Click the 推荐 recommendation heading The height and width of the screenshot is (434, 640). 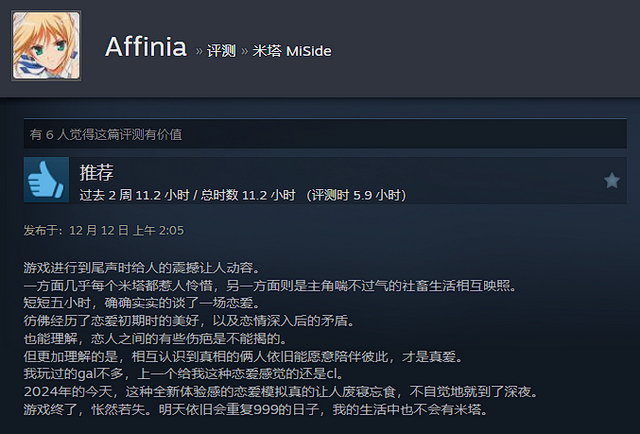click(x=96, y=172)
